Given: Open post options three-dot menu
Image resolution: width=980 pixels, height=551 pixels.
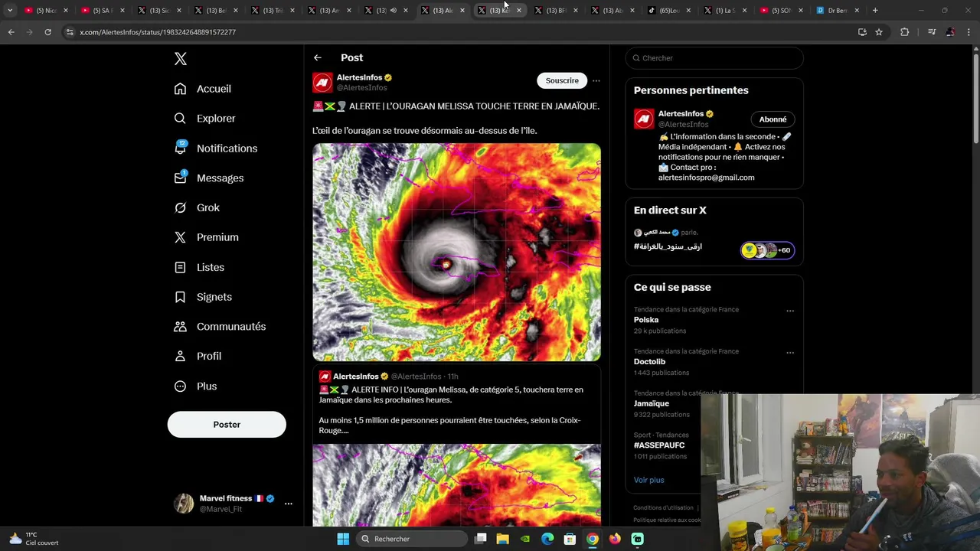Looking at the screenshot, I should coord(596,80).
